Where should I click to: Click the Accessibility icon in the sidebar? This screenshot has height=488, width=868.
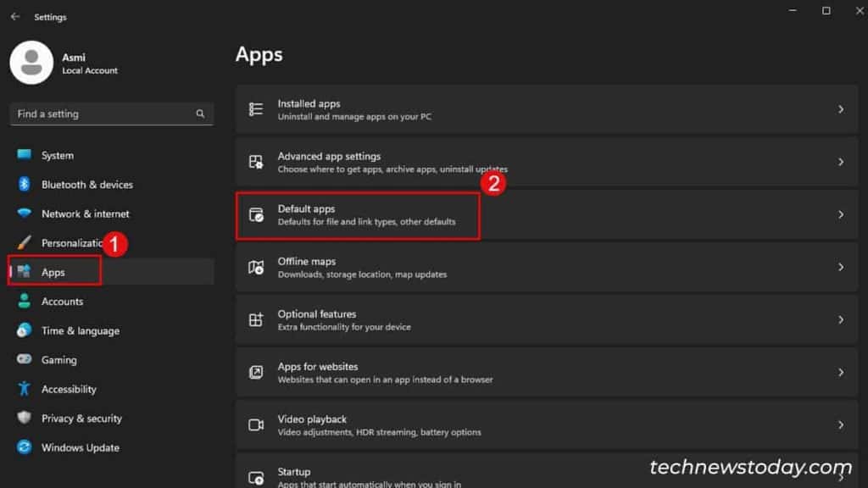click(x=24, y=389)
